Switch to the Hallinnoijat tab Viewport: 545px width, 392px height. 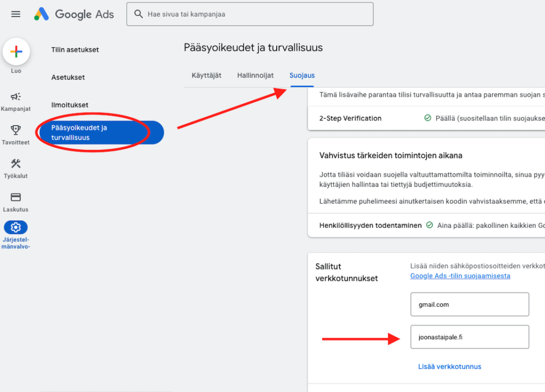click(x=255, y=76)
